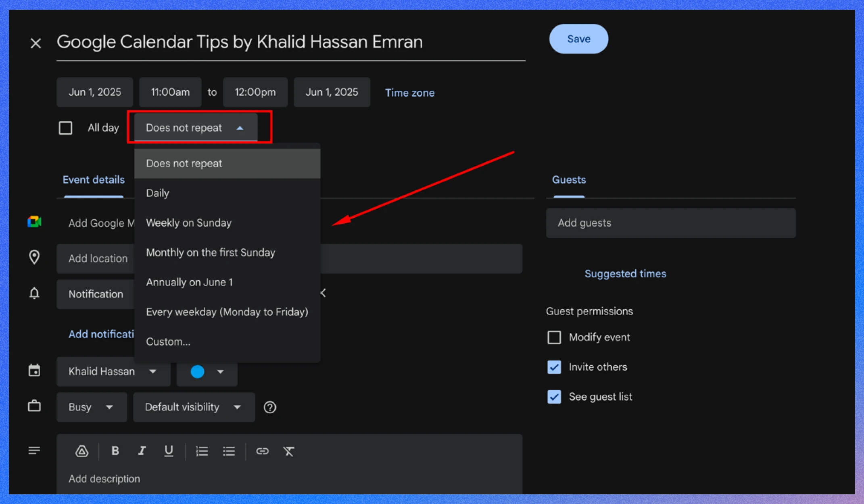This screenshot has height=504, width=864.
Task: Close the event editor with the X icon
Action: [35, 43]
